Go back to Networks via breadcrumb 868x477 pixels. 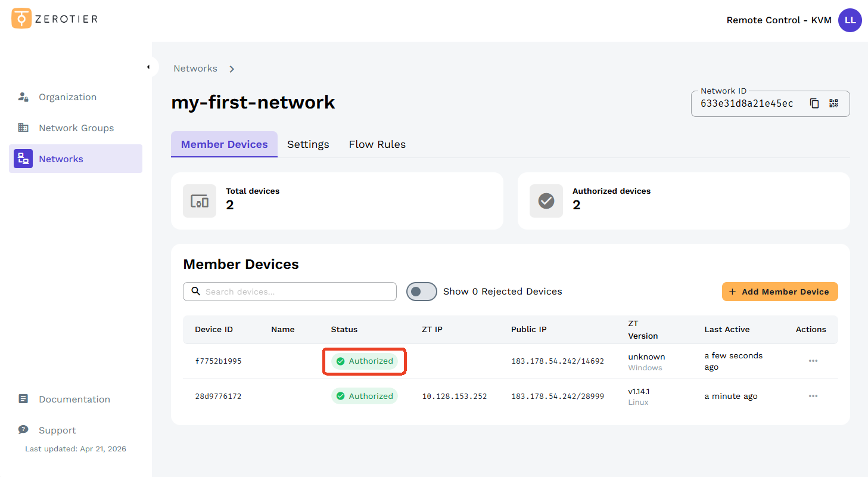(x=195, y=69)
